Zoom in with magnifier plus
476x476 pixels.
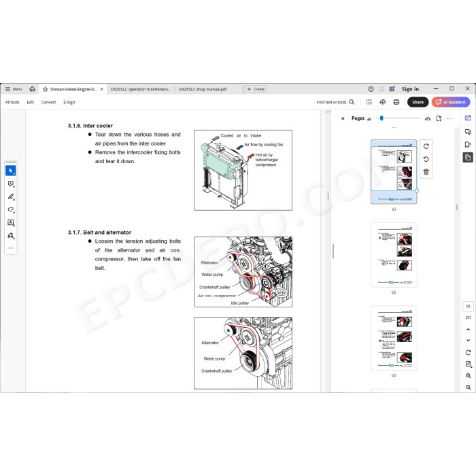pos(468,376)
